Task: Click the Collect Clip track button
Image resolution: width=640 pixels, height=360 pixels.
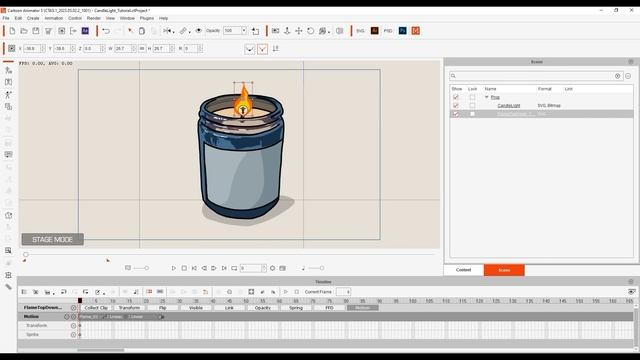Action: click(96, 308)
